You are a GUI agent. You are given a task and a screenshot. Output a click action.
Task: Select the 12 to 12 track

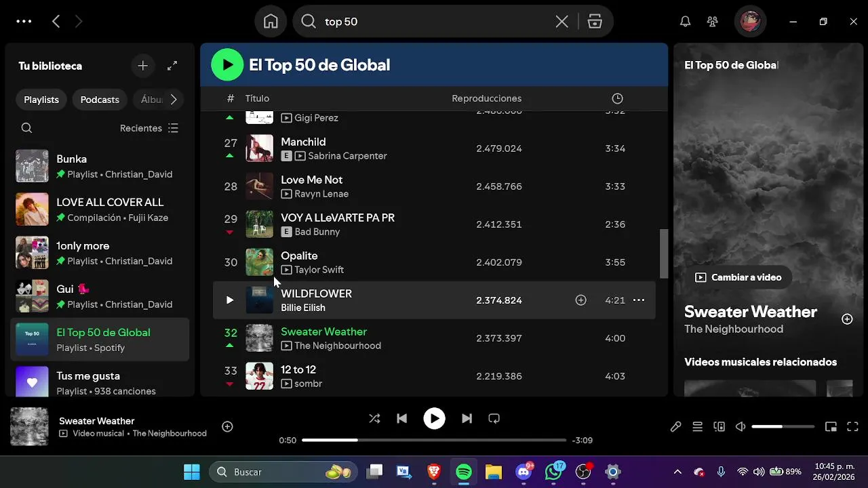pos(434,376)
